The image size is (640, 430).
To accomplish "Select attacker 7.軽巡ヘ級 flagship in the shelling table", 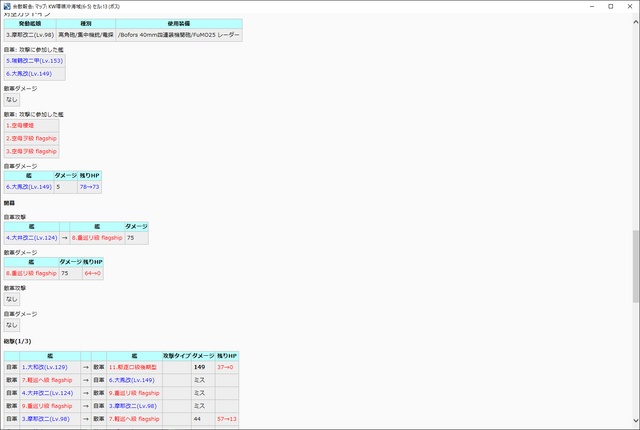I will (x=50, y=380).
